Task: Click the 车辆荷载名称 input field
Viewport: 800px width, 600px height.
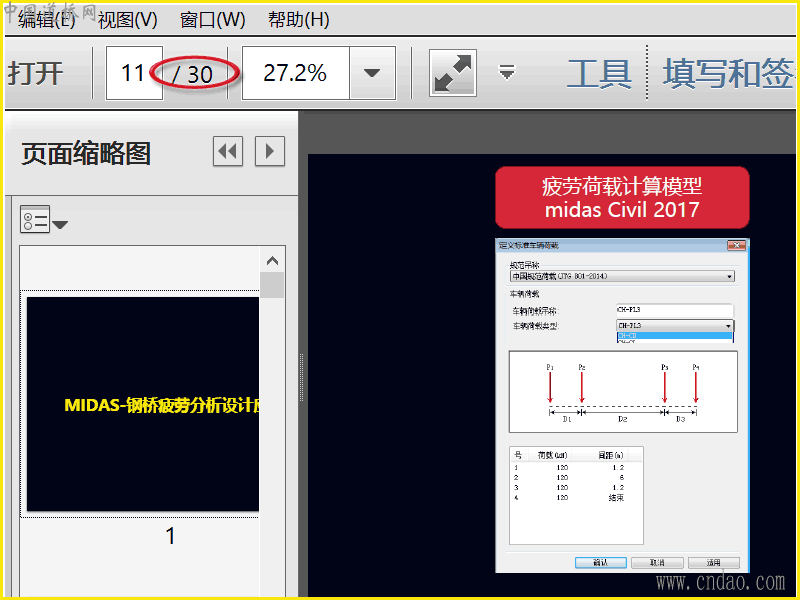Action: (x=674, y=310)
